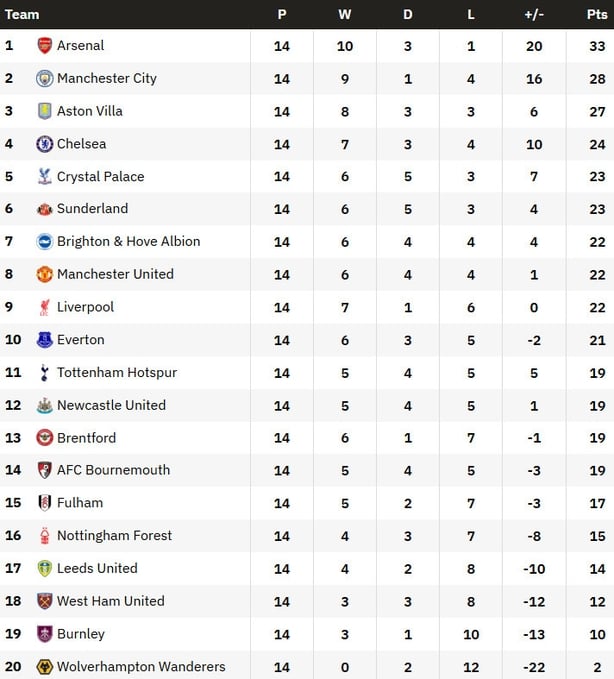Click the Tottenham Hotspur crest icon
The image size is (614, 679).
click(x=45, y=373)
